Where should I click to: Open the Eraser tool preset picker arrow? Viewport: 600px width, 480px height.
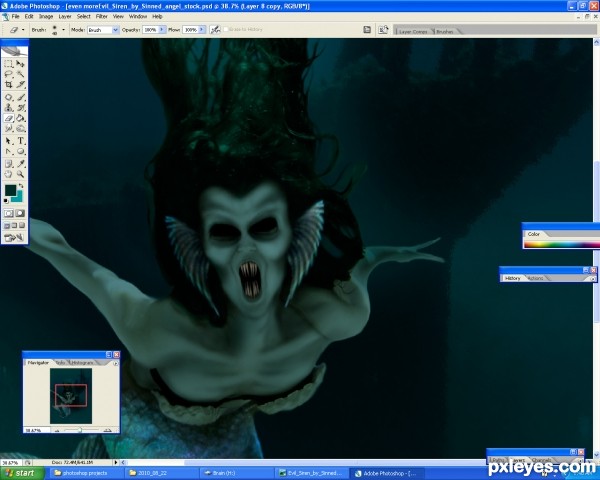coord(23,29)
